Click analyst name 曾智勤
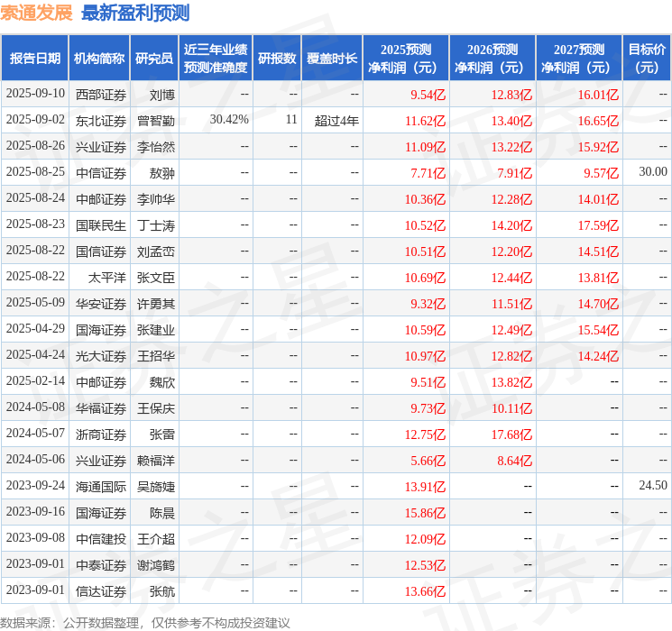The height and width of the screenshot is (631, 672). (156, 121)
